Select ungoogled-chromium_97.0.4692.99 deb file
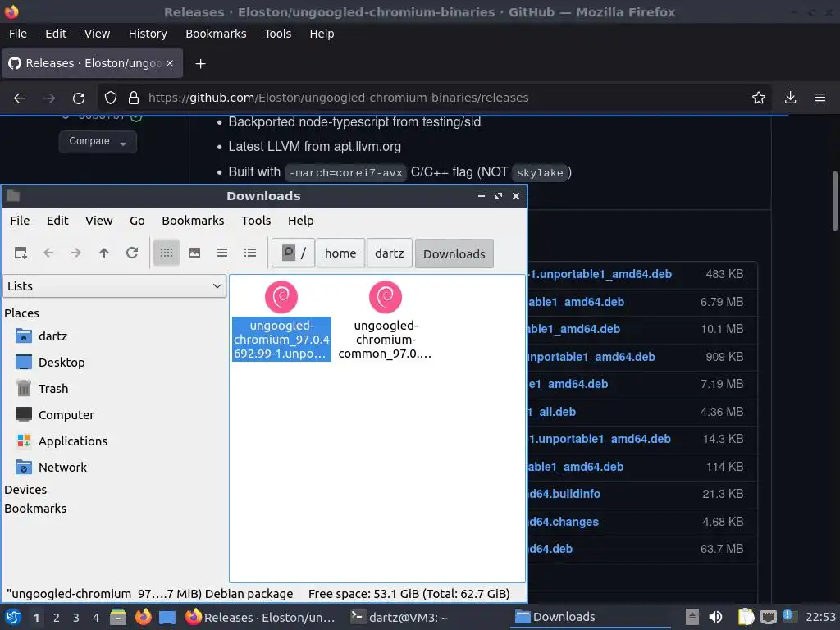Image resolution: width=840 pixels, height=630 pixels. 281,321
